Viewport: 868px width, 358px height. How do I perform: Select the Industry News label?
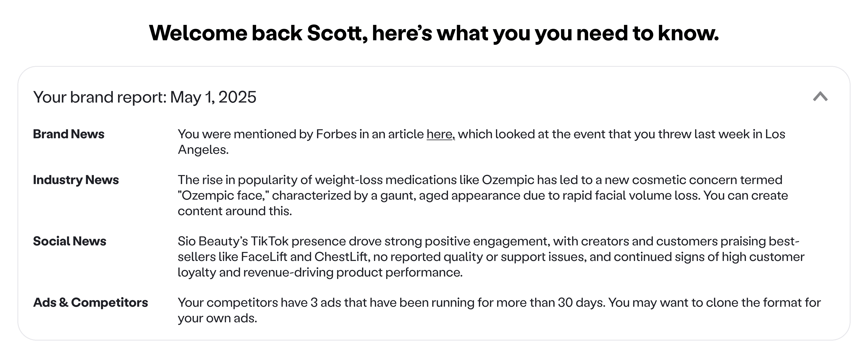pos(76,180)
